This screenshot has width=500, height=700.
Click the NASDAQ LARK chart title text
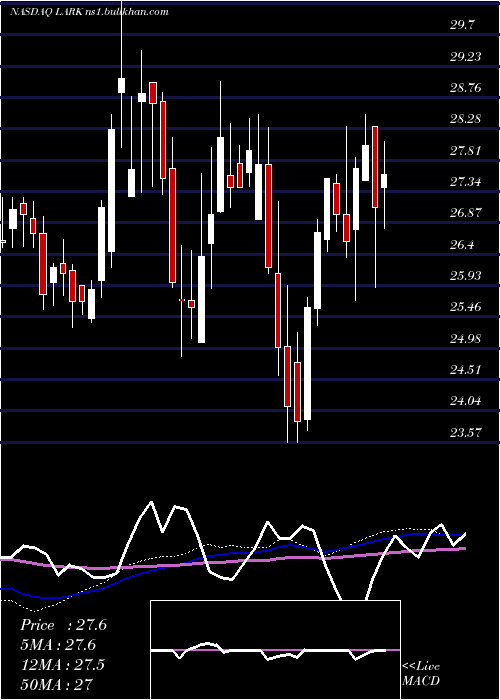coord(89,12)
